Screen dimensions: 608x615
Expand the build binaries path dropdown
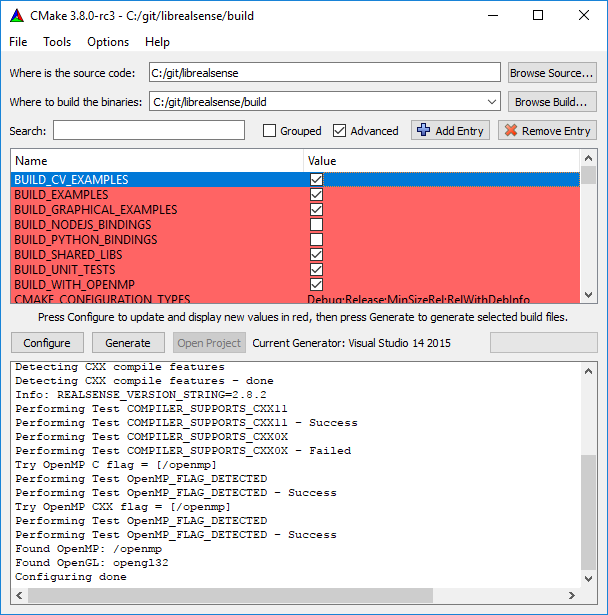coord(490,102)
